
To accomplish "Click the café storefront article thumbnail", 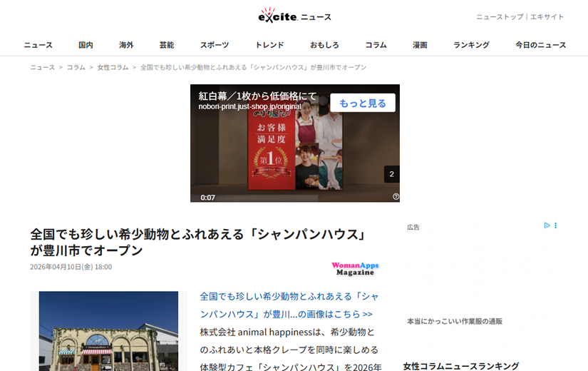I will (108, 330).
